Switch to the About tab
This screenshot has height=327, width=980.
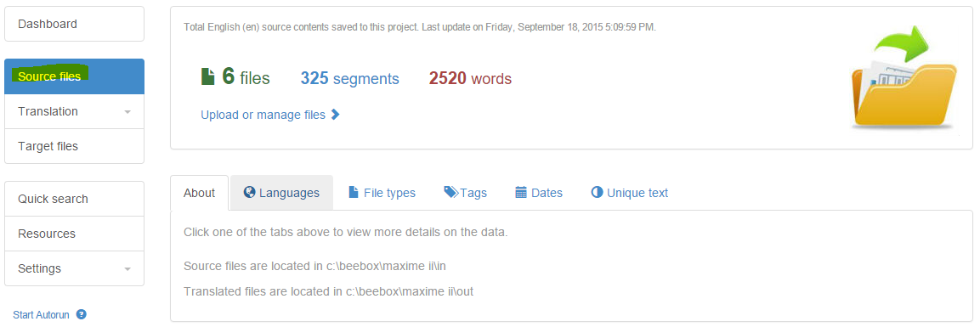coord(200,193)
